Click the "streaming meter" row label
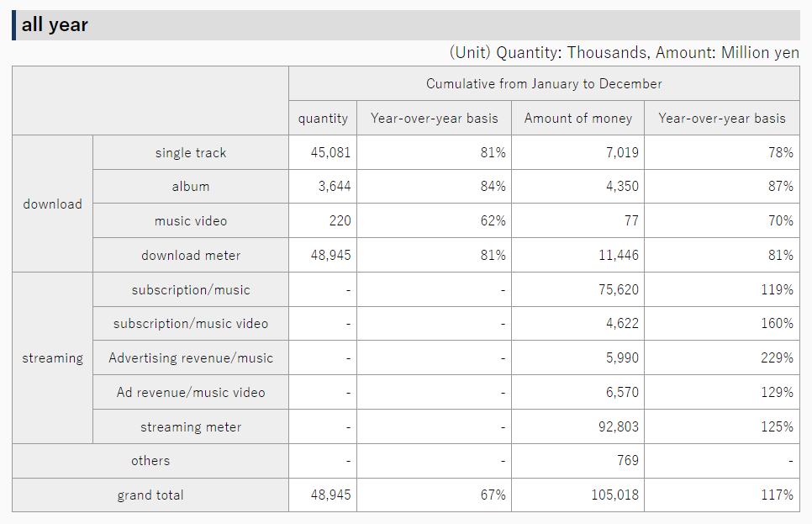The height and width of the screenshot is (524, 812). [x=191, y=427]
